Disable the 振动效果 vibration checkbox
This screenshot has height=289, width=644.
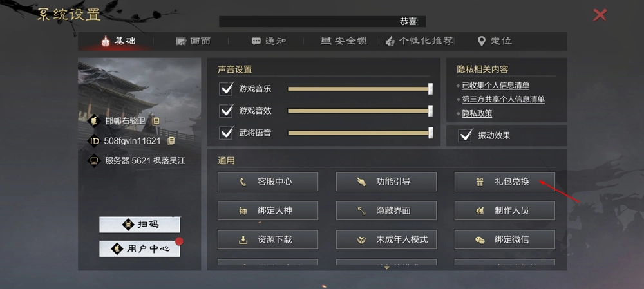click(x=466, y=135)
